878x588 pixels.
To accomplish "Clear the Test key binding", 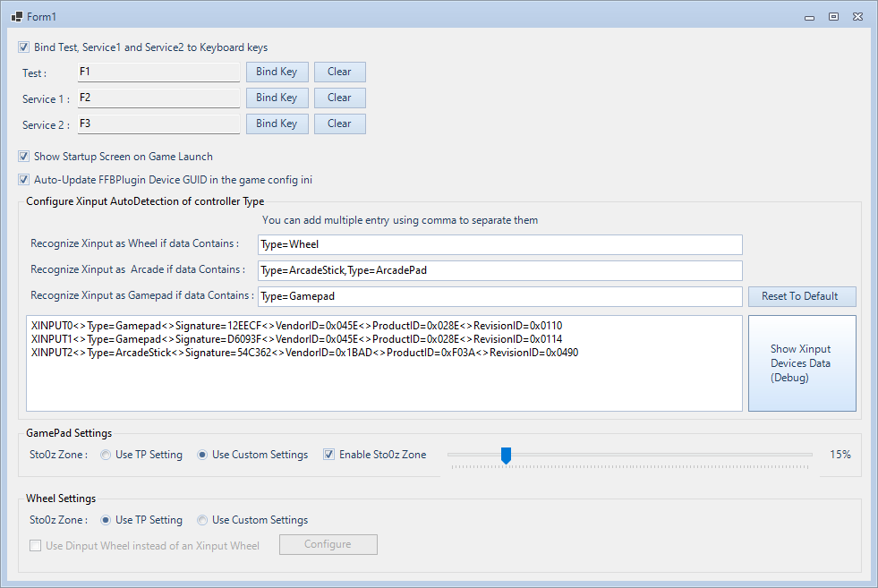I will pos(340,72).
